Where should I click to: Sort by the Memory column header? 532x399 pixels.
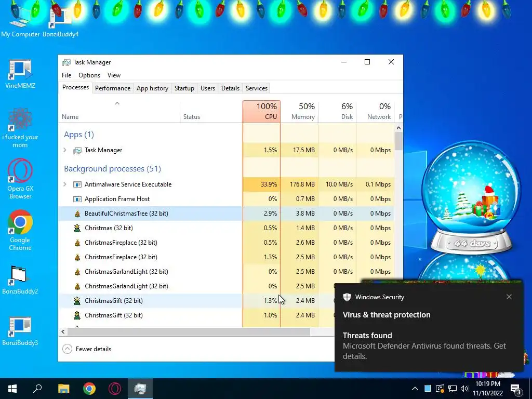(x=300, y=112)
